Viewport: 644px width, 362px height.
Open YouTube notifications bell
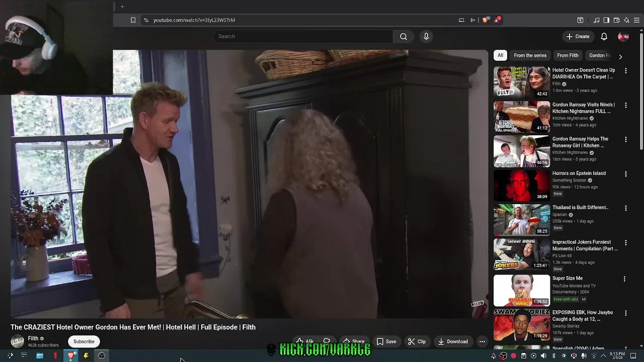[604, 36]
